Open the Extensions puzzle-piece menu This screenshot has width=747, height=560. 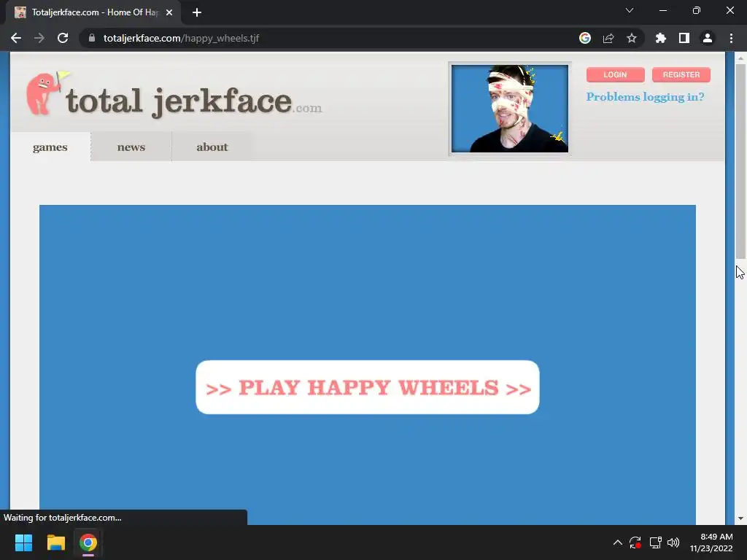(661, 38)
